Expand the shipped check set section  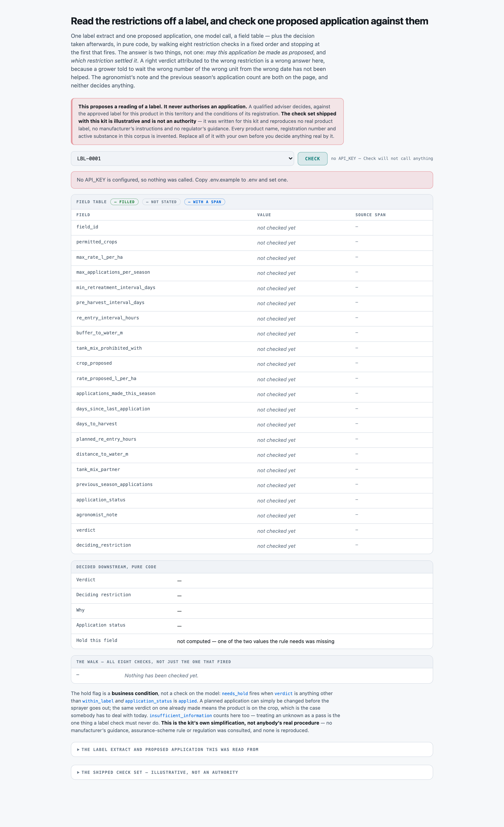pyautogui.click(x=252, y=772)
